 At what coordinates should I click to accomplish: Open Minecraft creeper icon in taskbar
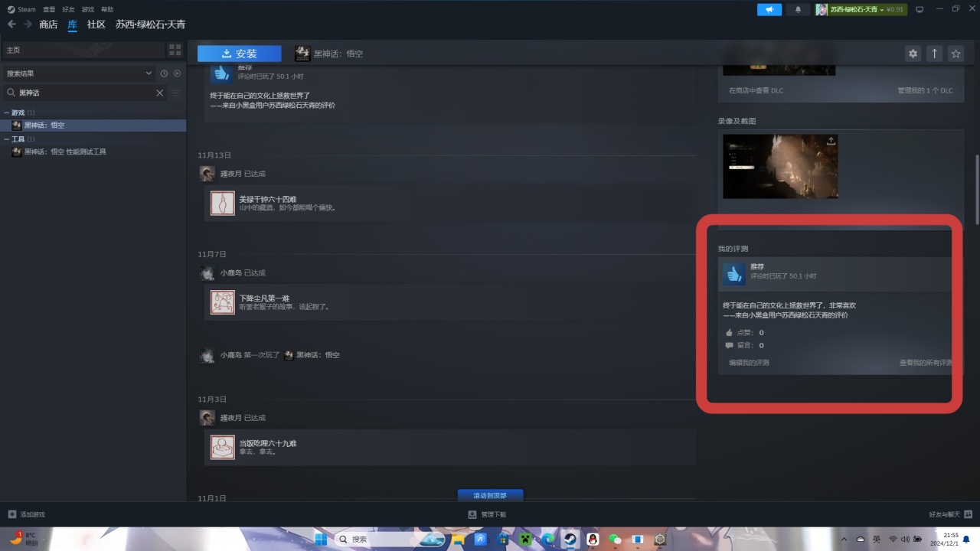(x=526, y=540)
